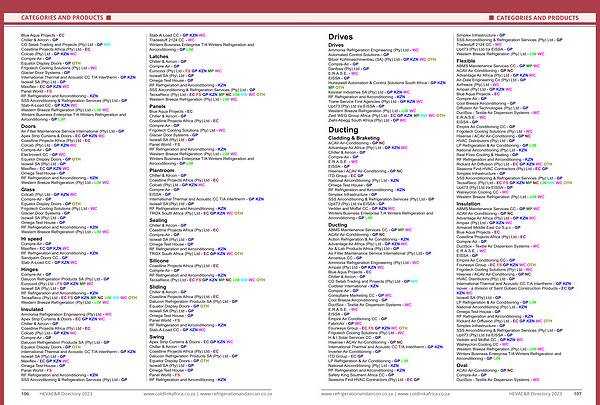
Task: Click the 'Sandpalm Doors CC' entry
Action: (44, 258)
